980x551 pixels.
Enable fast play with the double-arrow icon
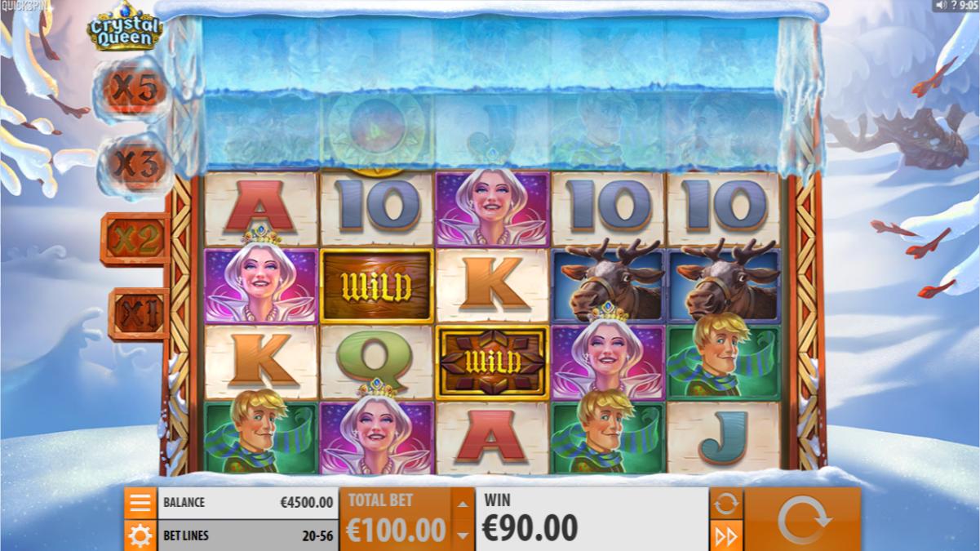click(x=726, y=535)
